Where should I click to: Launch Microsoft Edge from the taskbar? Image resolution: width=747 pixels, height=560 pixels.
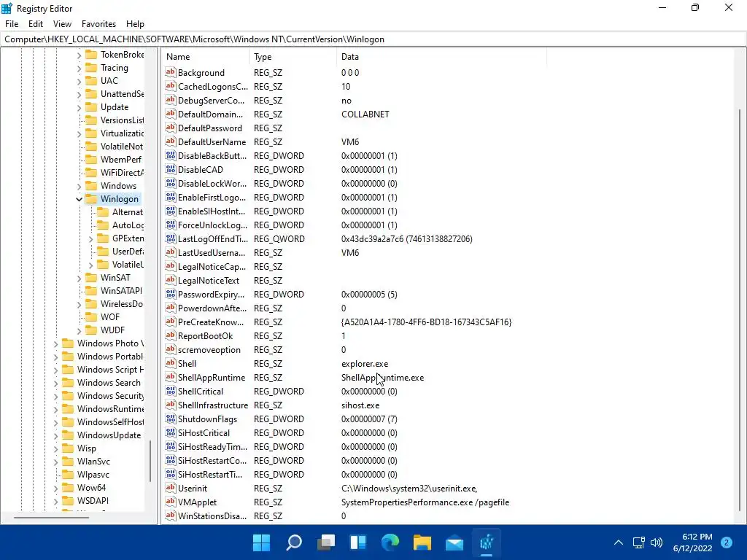(x=390, y=542)
